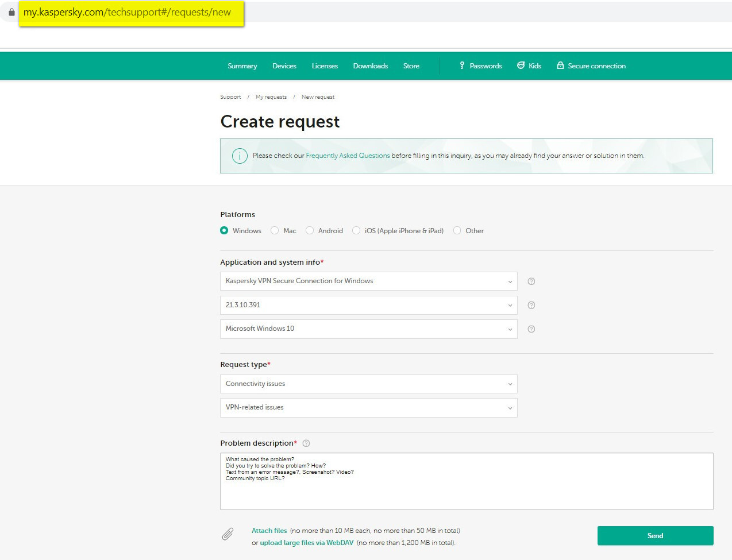Go to Support breadcrumb link
732x560 pixels.
click(230, 97)
